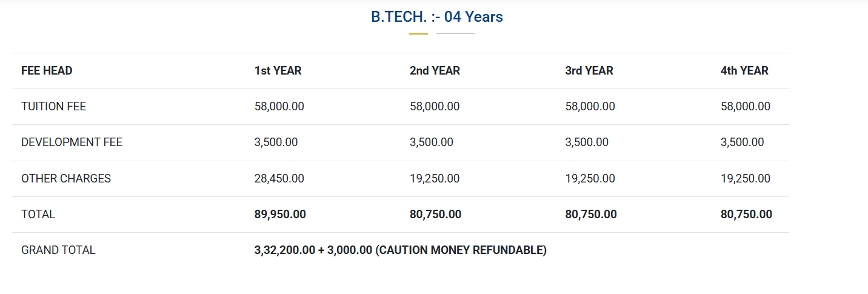The width and height of the screenshot is (868, 294).
Task: Click the 4th year development fee amount
Action: [x=742, y=142]
